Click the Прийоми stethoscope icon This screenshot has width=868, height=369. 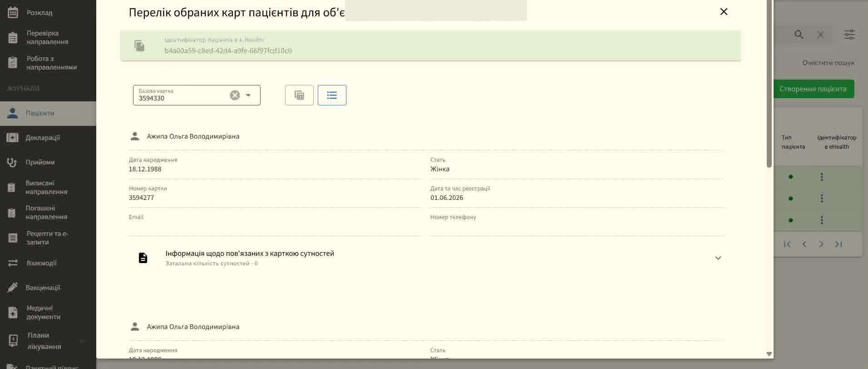(12, 162)
